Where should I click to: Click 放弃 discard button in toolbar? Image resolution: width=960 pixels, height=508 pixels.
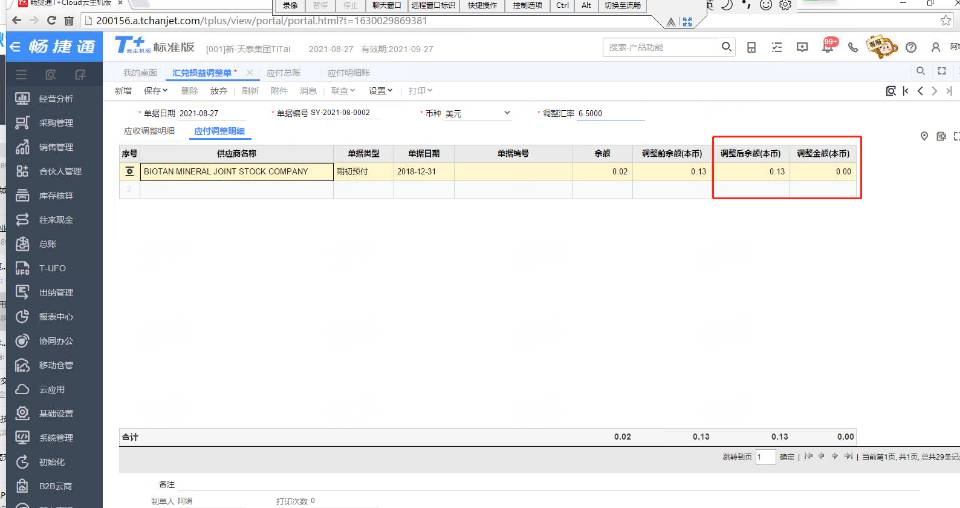click(x=219, y=91)
